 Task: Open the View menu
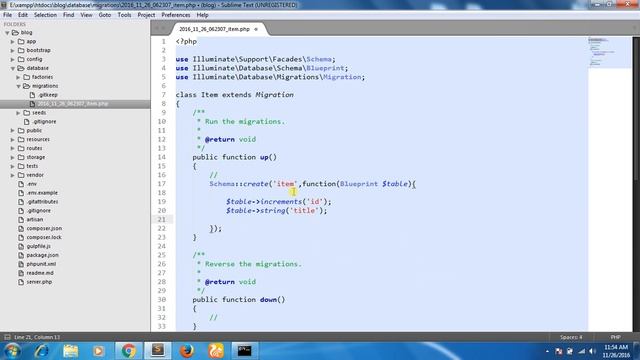click(x=86, y=15)
